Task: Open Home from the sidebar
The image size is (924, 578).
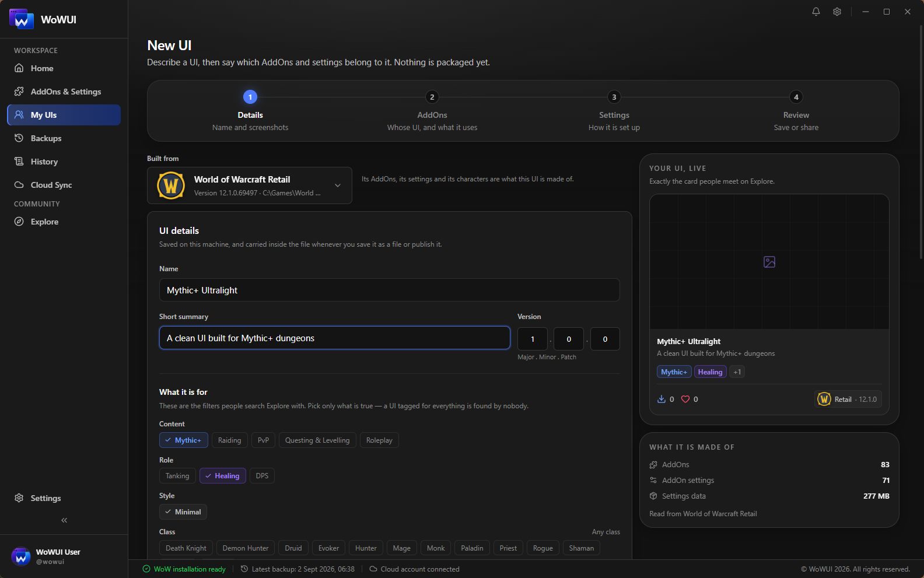Action: (64, 68)
